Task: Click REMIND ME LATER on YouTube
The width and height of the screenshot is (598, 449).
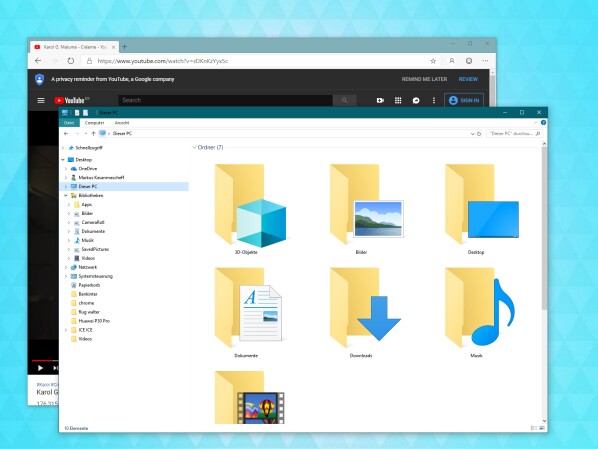Action: tap(424, 79)
